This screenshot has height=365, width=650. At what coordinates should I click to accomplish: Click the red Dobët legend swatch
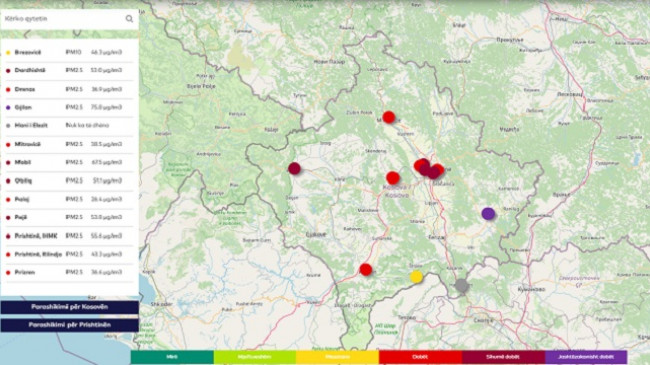(x=420, y=357)
